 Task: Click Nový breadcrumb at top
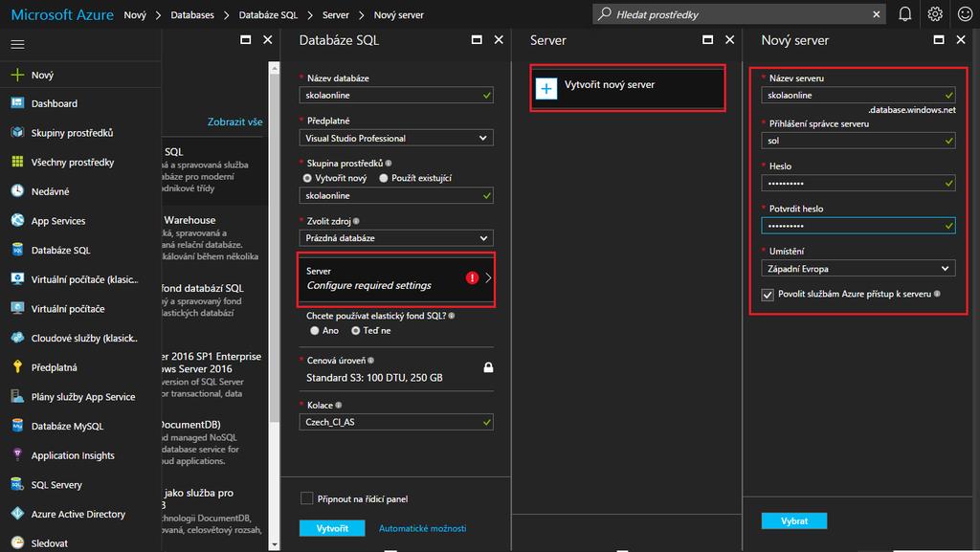(135, 14)
